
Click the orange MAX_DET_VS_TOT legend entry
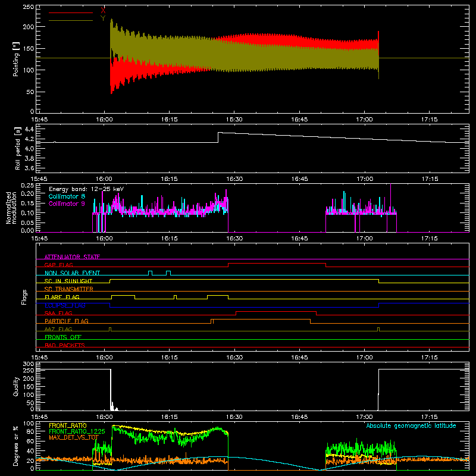74,437
